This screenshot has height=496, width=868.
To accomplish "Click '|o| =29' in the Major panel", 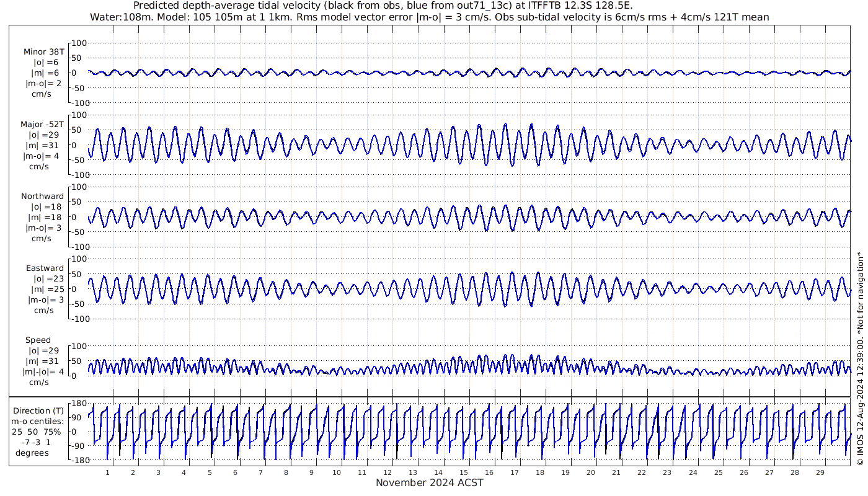I will pos(43,135).
